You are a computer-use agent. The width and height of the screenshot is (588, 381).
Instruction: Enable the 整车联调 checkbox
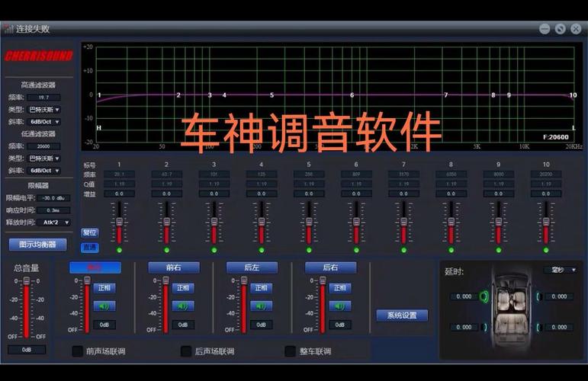tap(291, 351)
